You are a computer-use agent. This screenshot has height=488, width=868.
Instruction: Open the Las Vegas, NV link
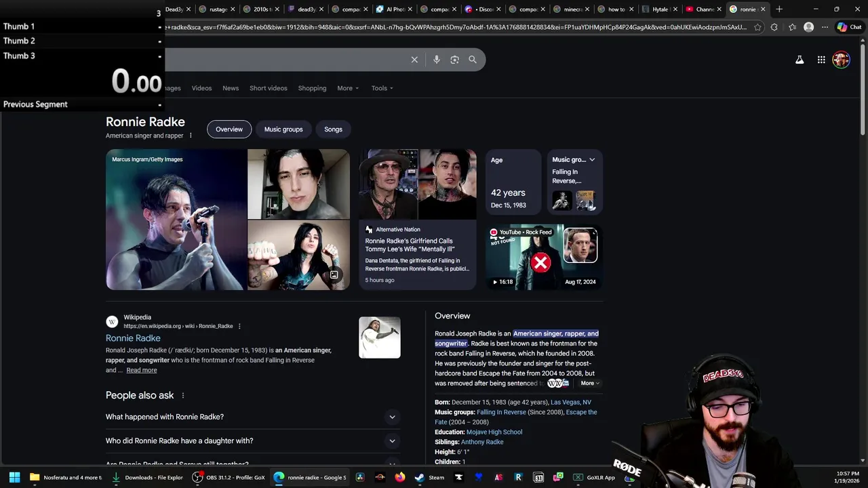pyautogui.click(x=571, y=403)
